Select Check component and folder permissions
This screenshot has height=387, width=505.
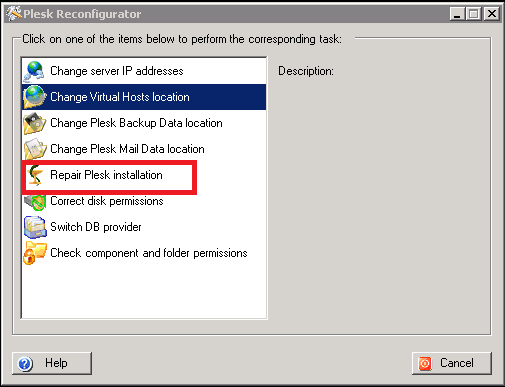[x=144, y=253]
